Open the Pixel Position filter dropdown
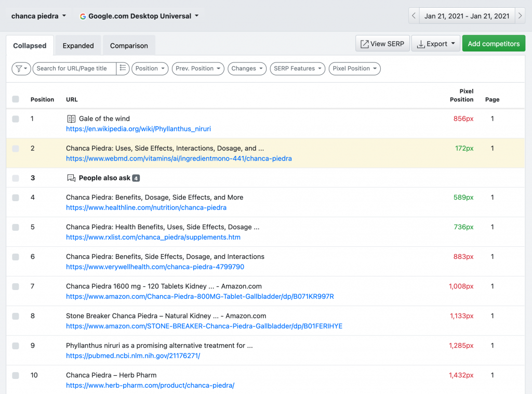 [354, 69]
